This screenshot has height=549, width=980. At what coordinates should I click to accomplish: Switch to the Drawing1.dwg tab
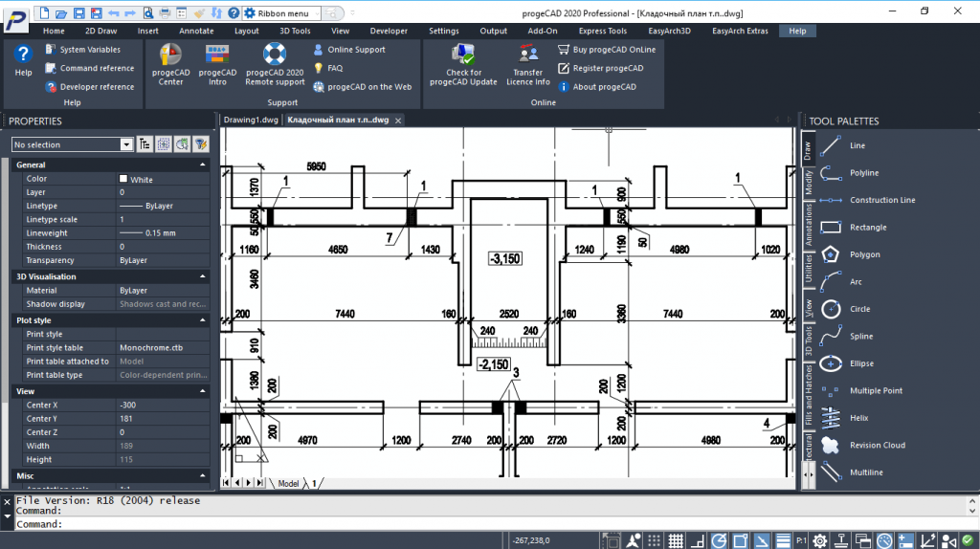click(x=251, y=120)
